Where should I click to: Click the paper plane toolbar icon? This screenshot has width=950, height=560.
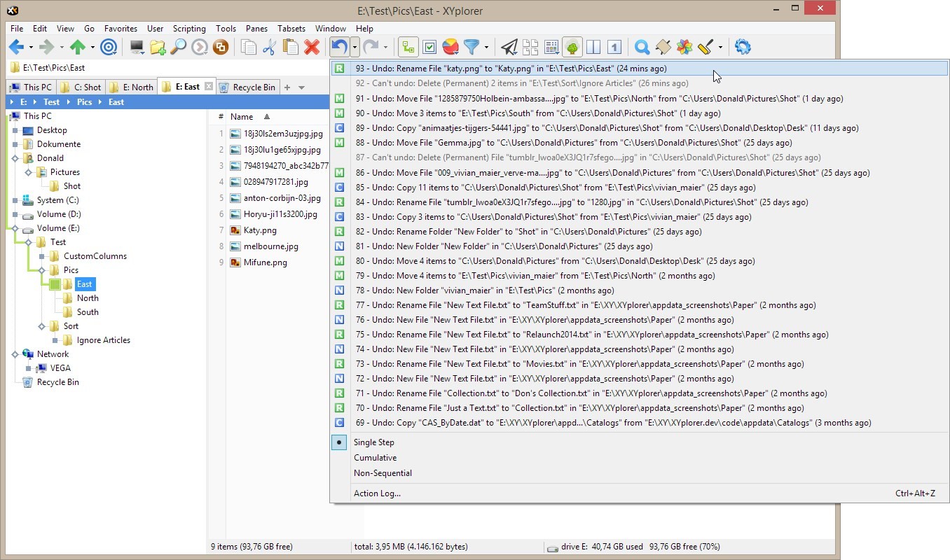(x=509, y=47)
